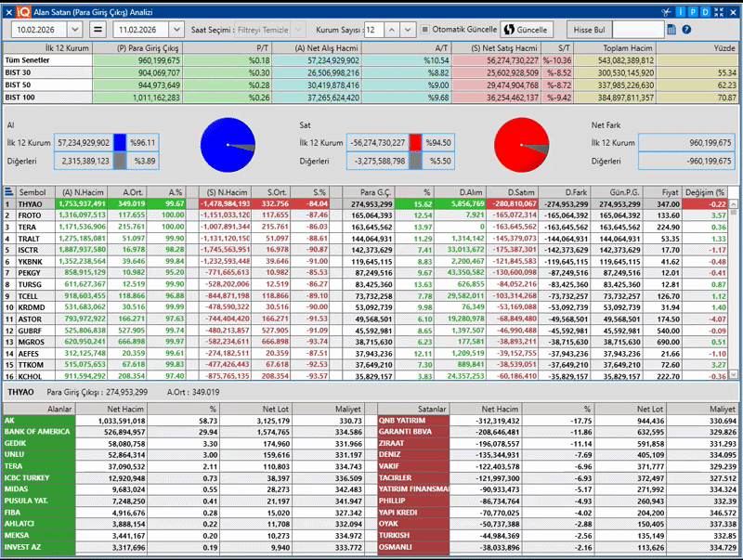Viewport: 743px width, 560px height.
Task: Click the Güncelle refresh button
Action: (x=528, y=30)
